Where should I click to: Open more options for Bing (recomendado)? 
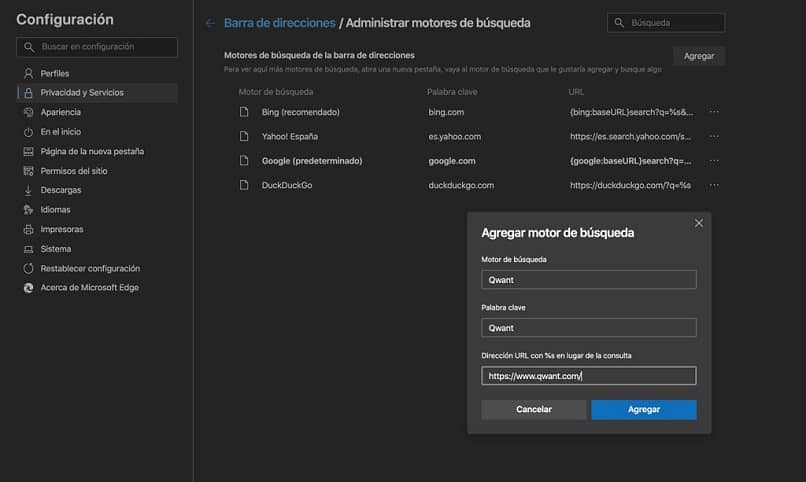(x=714, y=112)
